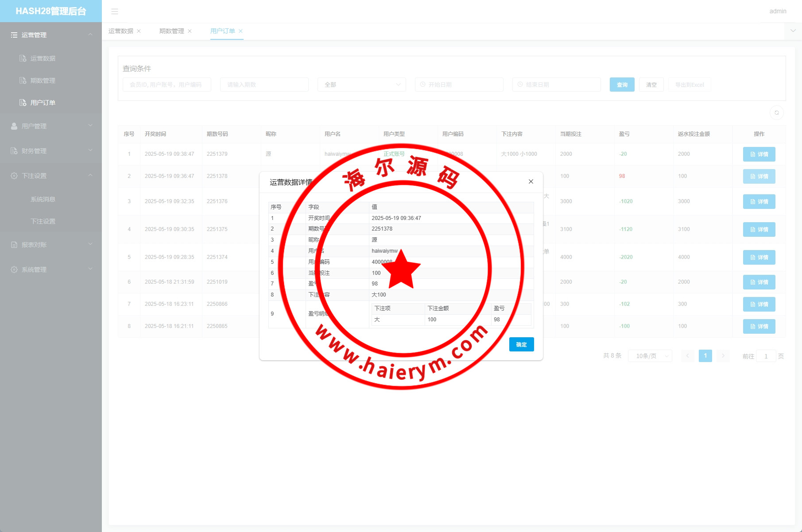Expand the 财务管理 sidebar menu
Viewport: 802px width, 532px height.
(x=51, y=151)
